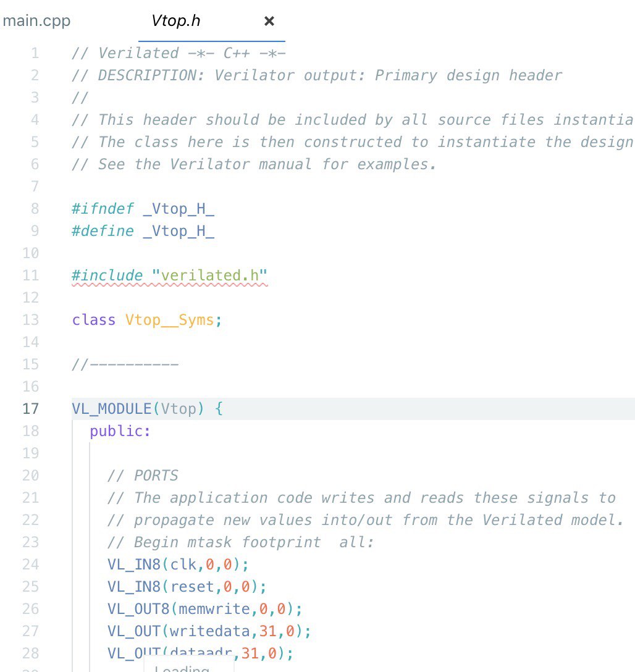
Task: Select the Vtop.h tab
Action: 175,20
